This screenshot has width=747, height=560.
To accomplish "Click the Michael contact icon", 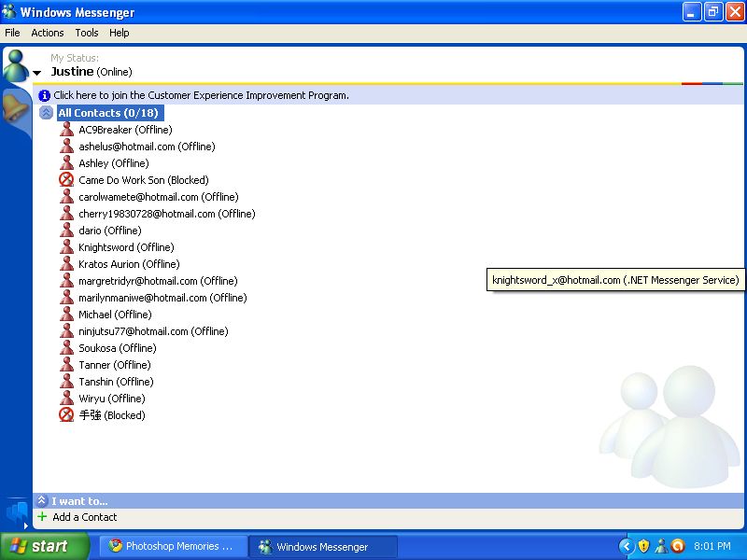I will point(66,315).
